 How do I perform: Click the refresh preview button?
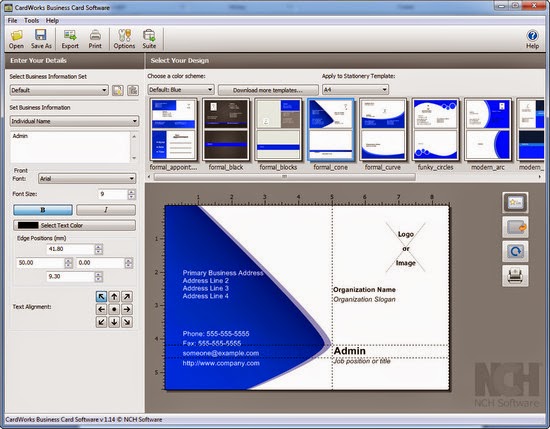[x=515, y=252]
